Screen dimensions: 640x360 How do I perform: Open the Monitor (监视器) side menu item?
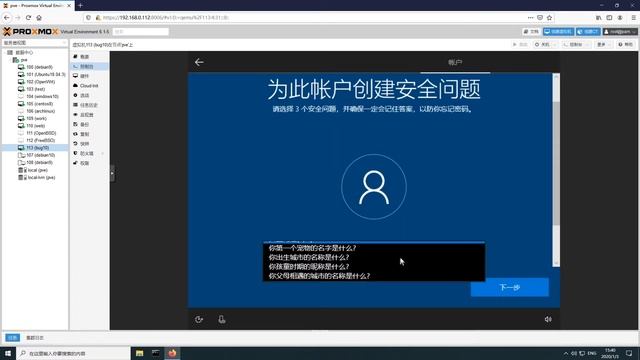coord(87,115)
